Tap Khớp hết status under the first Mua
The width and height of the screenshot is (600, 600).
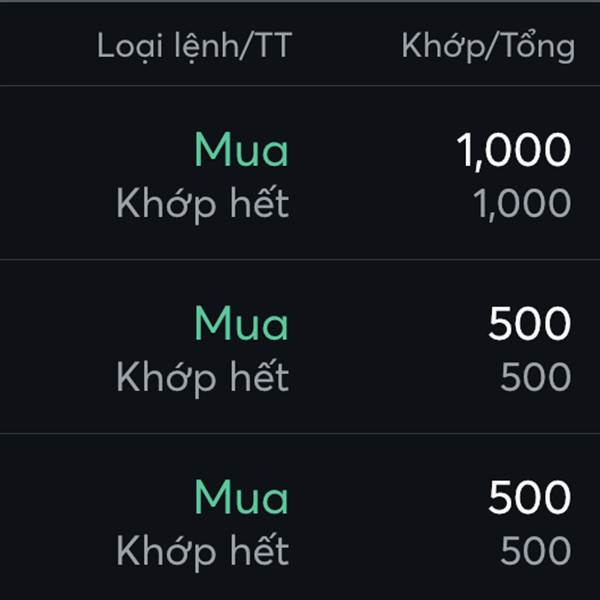click(202, 204)
